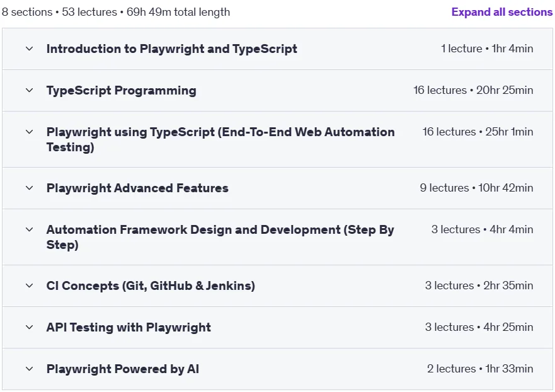Viewport: 555px width, 392px height.
Task: Open chevron for Playwright Advanced Features
Action: click(x=30, y=188)
